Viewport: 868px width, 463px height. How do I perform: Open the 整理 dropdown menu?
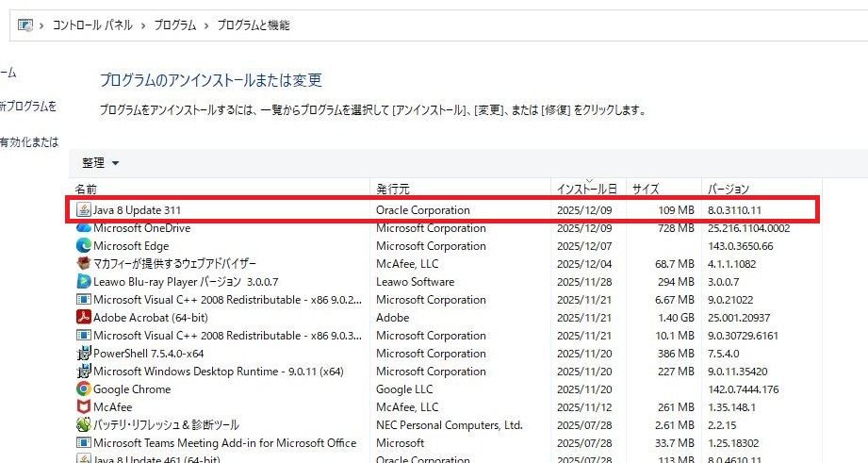click(x=100, y=163)
